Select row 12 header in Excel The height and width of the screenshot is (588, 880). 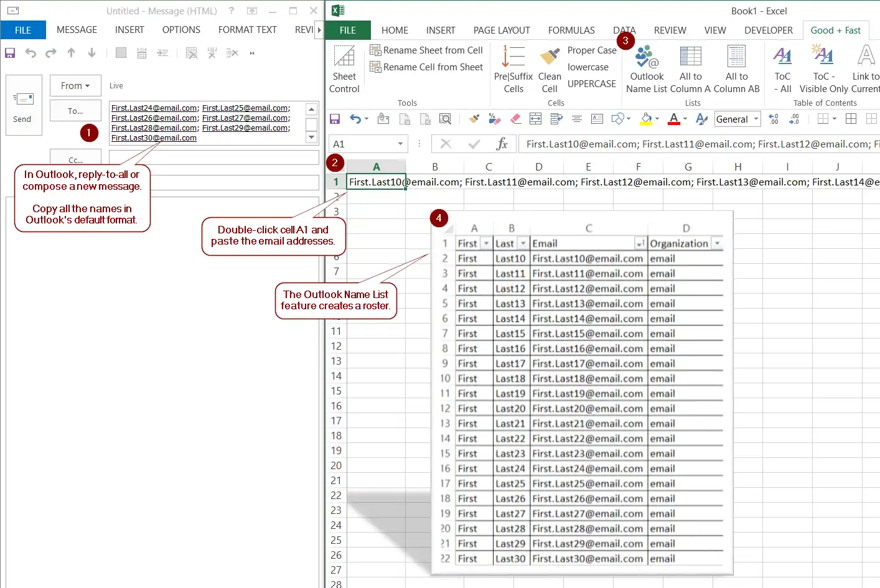pyautogui.click(x=336, y=346)
